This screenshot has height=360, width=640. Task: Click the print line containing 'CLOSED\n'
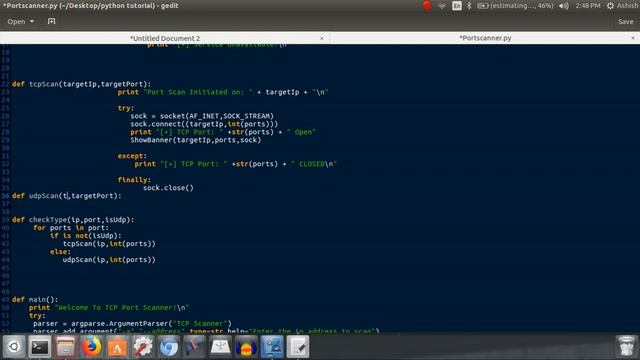(236, 164)
